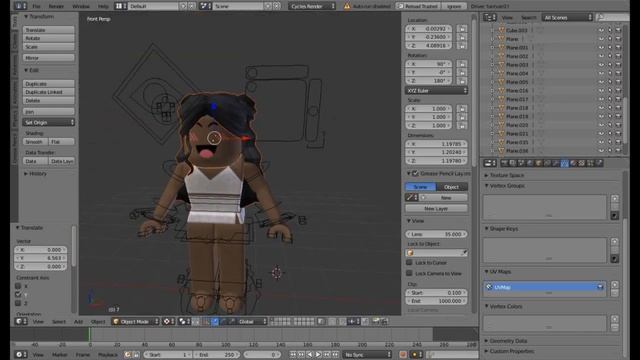The height and width of the screenshot is (360, 640).
Task: Open the Render menu
Action: 56,6
